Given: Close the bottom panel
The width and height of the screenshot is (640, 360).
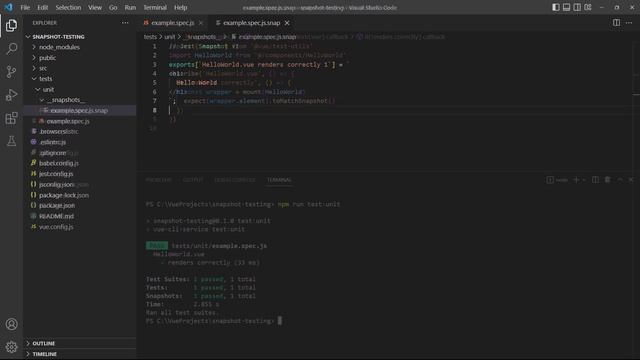Looking at the screenshot, I should 631,180.
